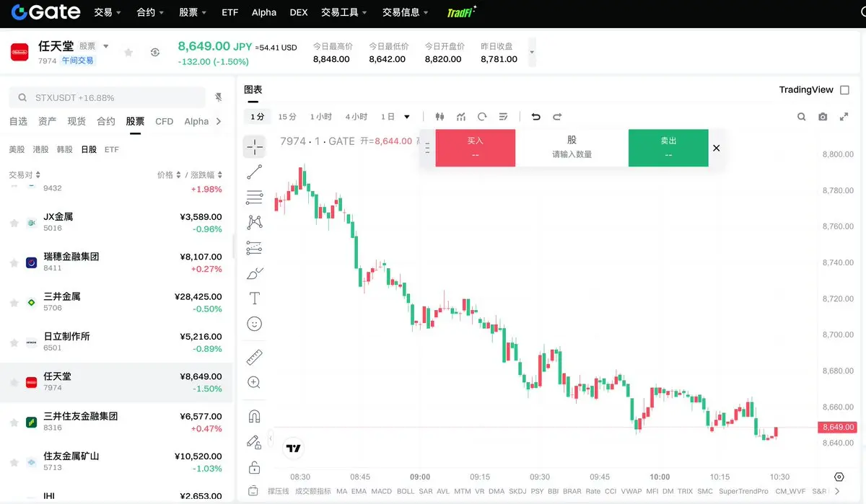Change candlestick chart type
This screenshot has width=866, height=504.
(x=440, y=117)
